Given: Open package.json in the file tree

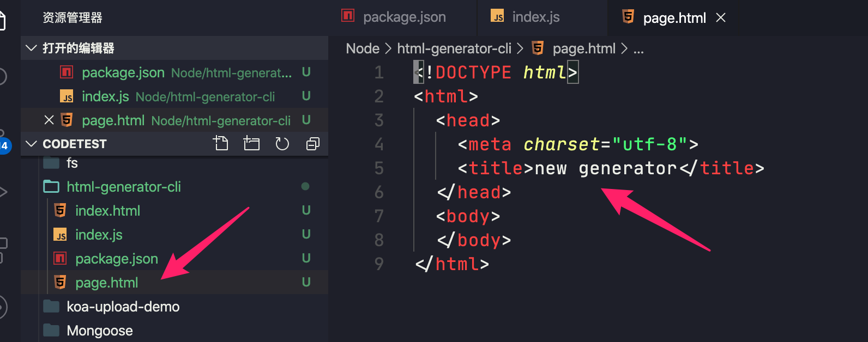Looking at the screenshot, I should [174, 258].
